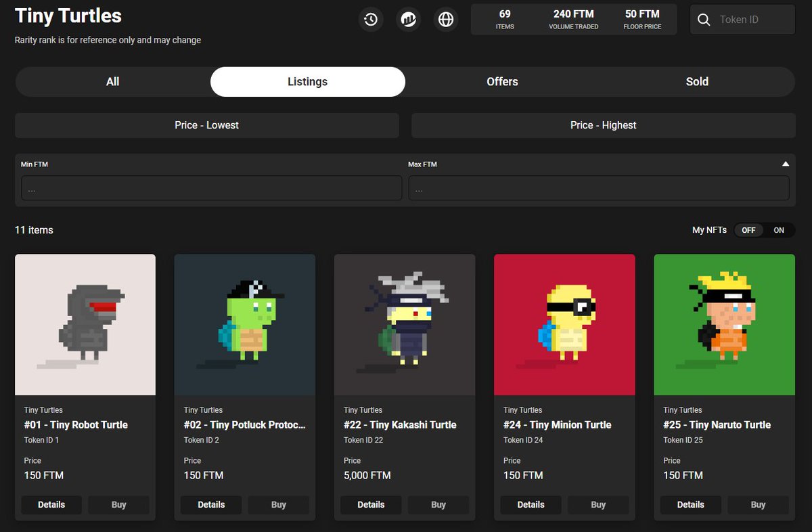Viewport: 812px width, 532px height.
Task: View Details for token ID 2 turtle
Action: 211,505
